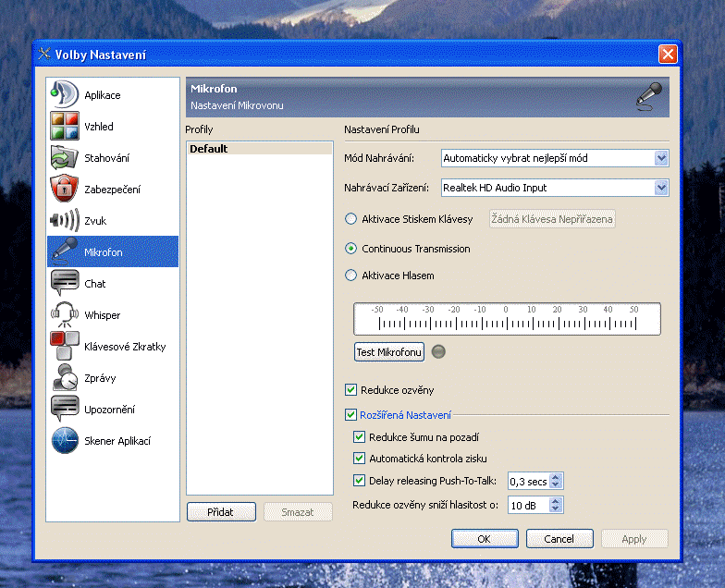Uncheck Automatická kontrola zisku
Image resolution: width=725 pixels, height=588 pixels.
(x=360, y=459)
